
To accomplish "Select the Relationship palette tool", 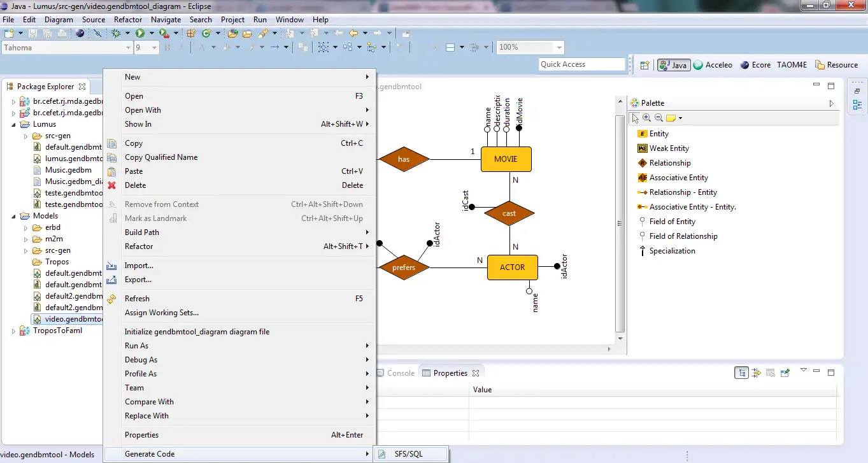I will [x=664, y=163].
